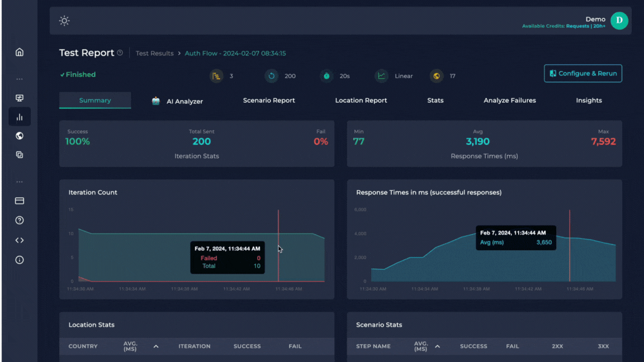Viewport: 644px width, 362px height.
Task: Sort Location Stats by Avg. (ms) arrow
Action: (156, 346)
